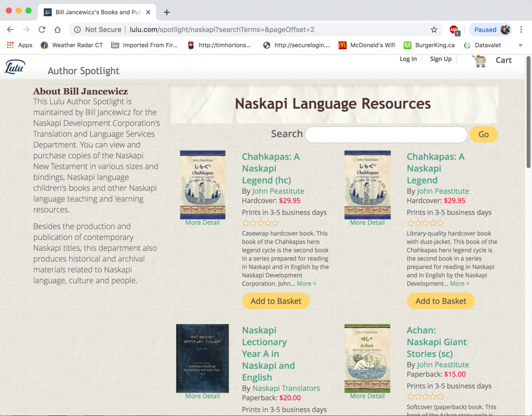The height and width of the screenshot is (416, 532).
Task: Open Achan: Naskapi Giant Stories (sc) title
Action: pyautogui.click(x=437, y=342)
